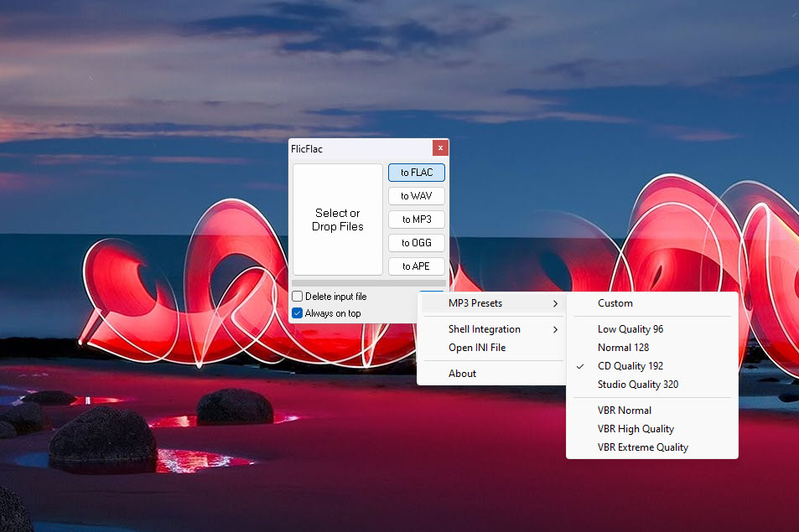Expand the MP3 Presets chevron arrow
This screenshot has width=799, height=532.
(555, 303)
